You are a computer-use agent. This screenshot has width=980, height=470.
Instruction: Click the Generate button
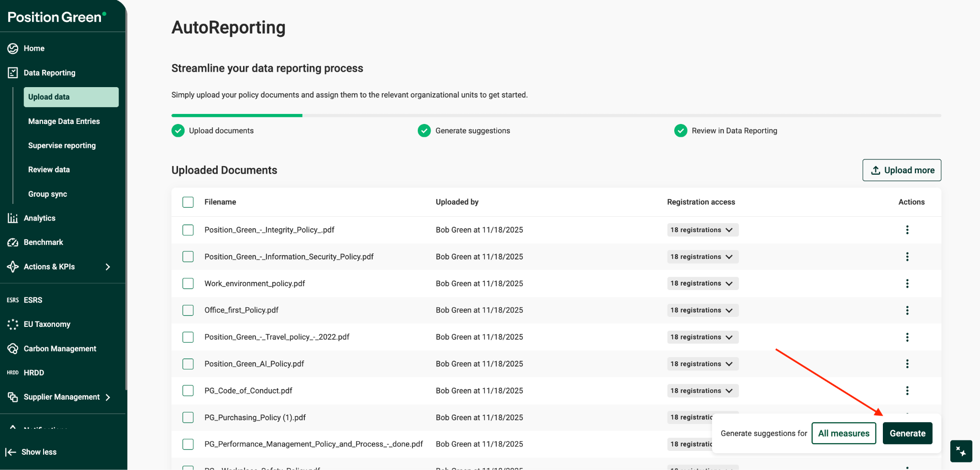[907, 433]
